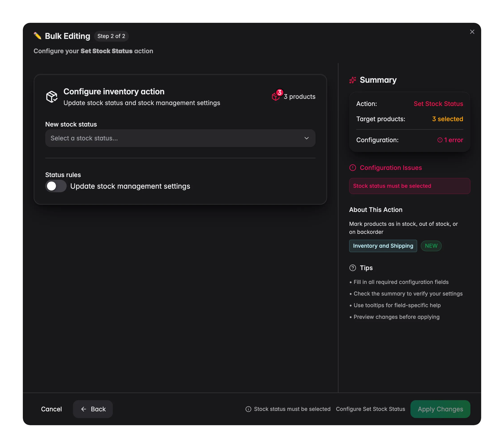Click footer 'Stock status must be selected' message

pyautogui.click(x=292, y=409)
